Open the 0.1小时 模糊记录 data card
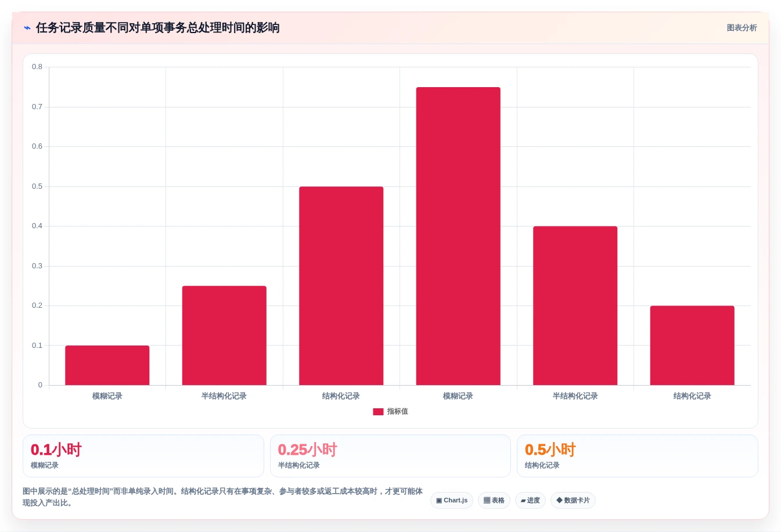 (x=143, y=456)
